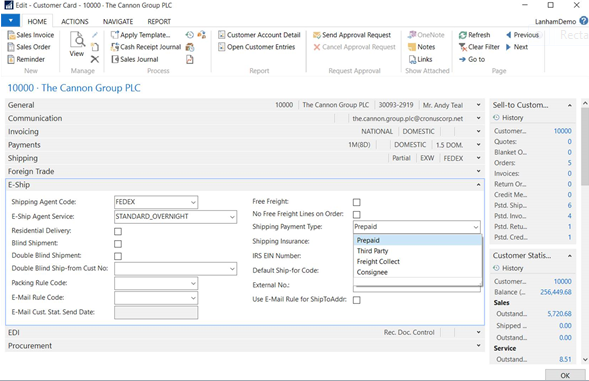The width and height of the screenshot is (589, 381).
Task: Open Links attachment
Action: pyautogui.click(x=420, y=59)
